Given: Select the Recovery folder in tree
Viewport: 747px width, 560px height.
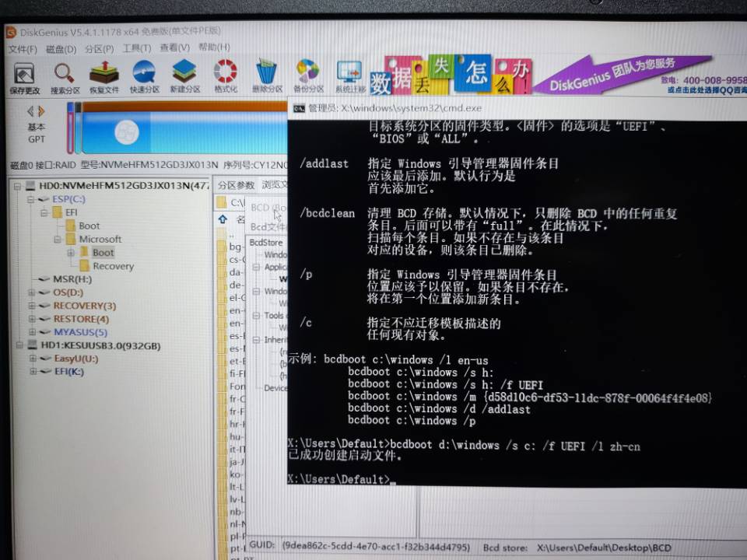Looking at the screenshot, I should (x=113, y=266).
